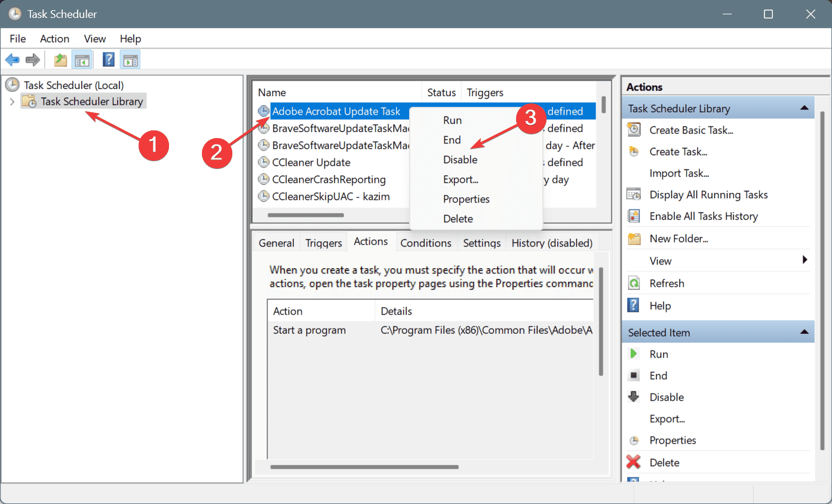Toggle the Show/Hide Action Pane toolbar icon
Image resolution: width=832 pixels, height=504 pixels.
[x=130, y=60]
